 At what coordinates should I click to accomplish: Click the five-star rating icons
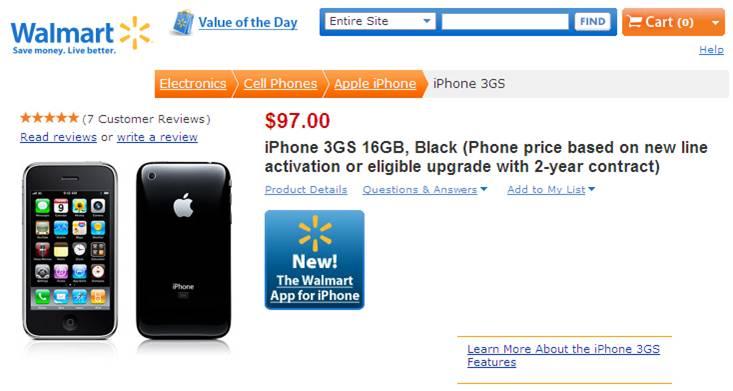coord(49,118)
